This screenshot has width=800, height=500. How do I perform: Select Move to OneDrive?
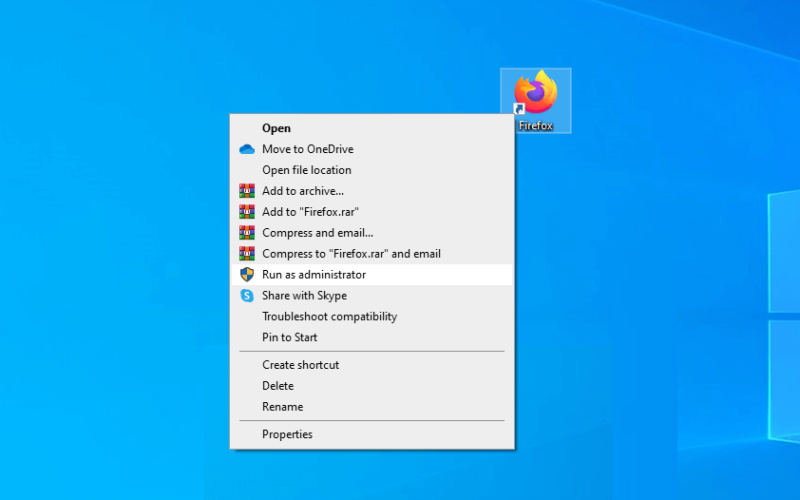coord(372,149)
